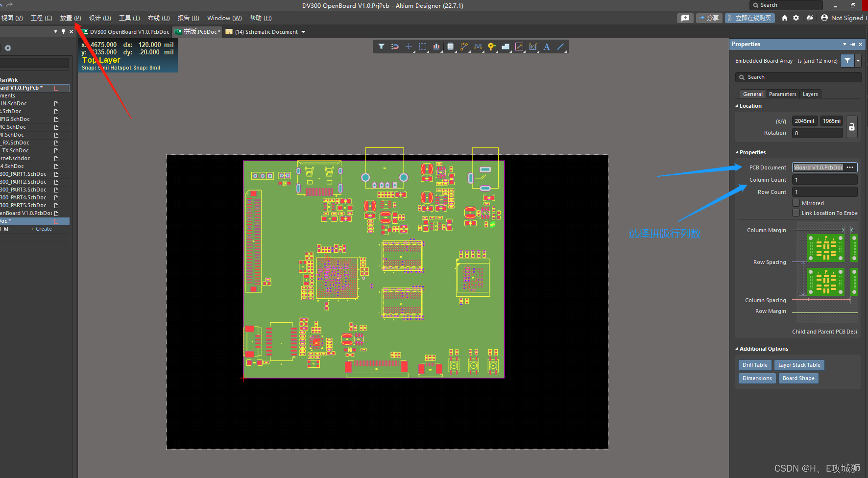
Task: Choose the rectangle selection tool
Action: point(423,47)
